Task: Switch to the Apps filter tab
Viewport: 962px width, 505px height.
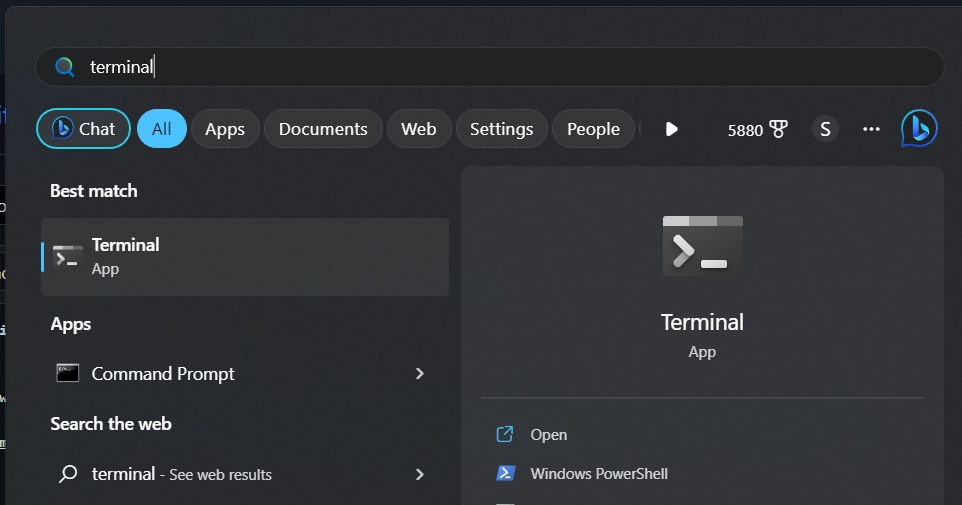Action: (x=225, y=129)
